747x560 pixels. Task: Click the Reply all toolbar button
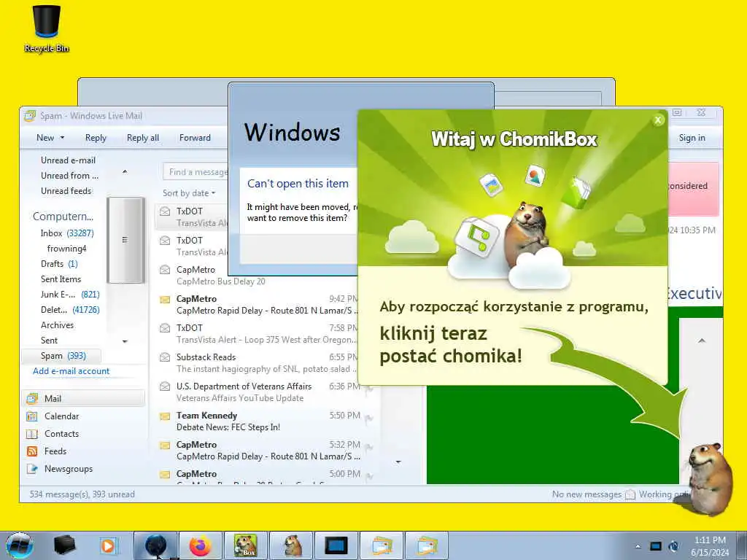pyautogui.click(x=143, y=138)
